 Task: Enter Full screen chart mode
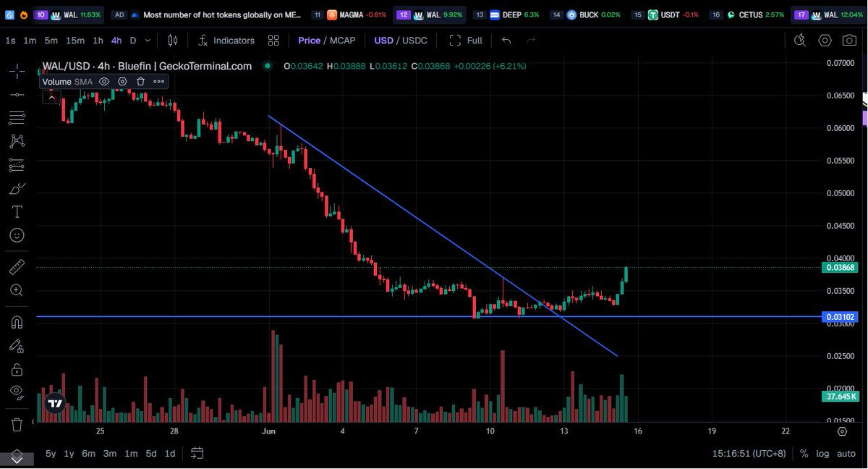[465, 41]
